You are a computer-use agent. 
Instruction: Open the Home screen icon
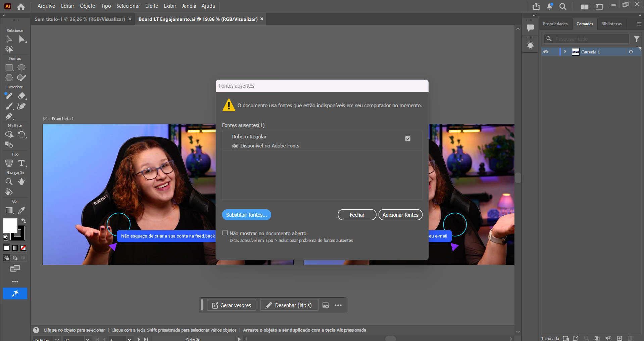[x=21, y=6]
